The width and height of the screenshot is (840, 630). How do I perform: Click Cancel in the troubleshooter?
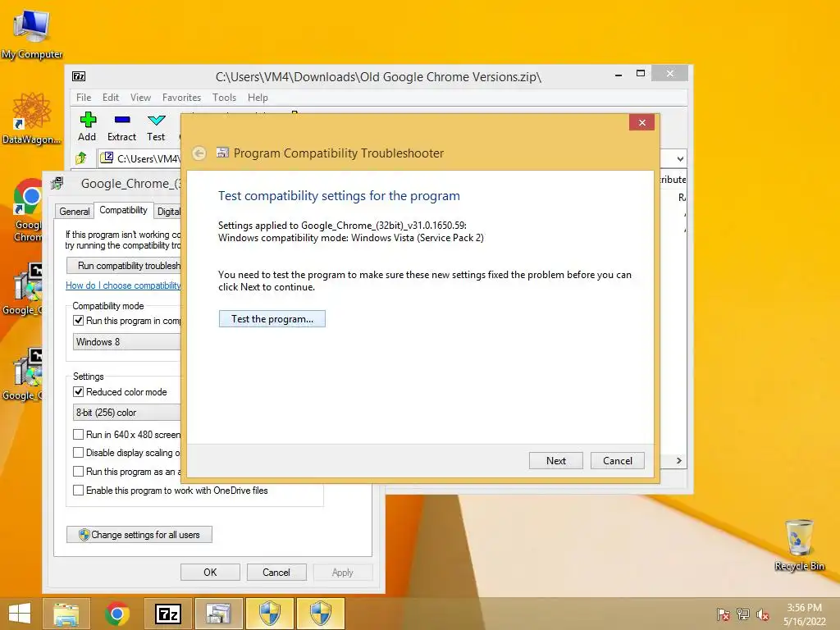[617, 461]
